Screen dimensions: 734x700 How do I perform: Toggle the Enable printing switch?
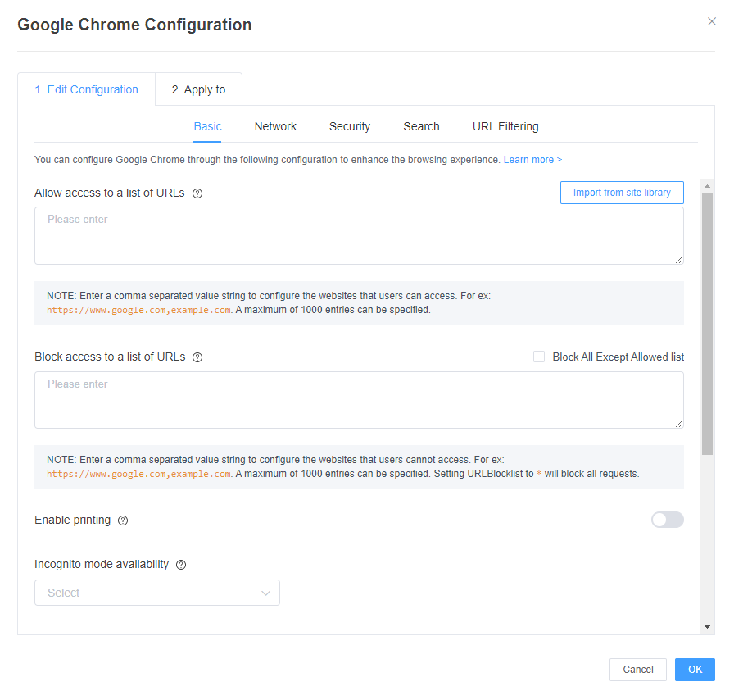click(x=667, y=520)
